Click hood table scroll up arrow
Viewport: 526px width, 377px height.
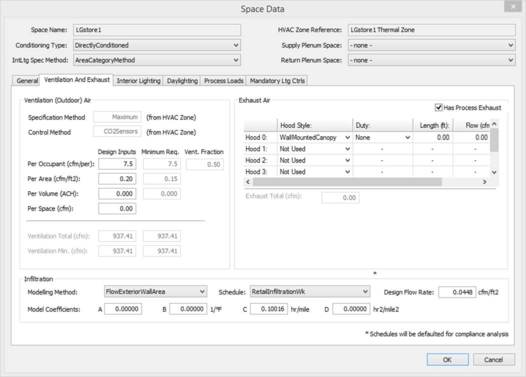point(494,124)
